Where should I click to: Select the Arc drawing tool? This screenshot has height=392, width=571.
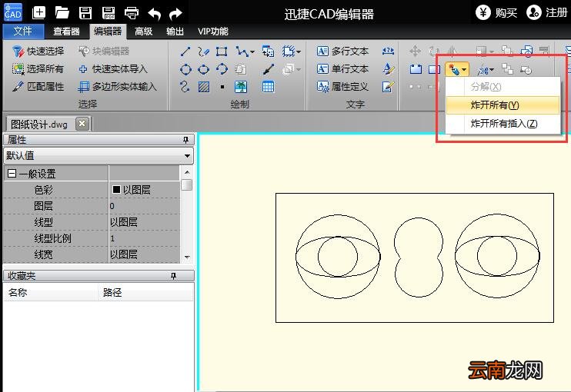[222, 68]
